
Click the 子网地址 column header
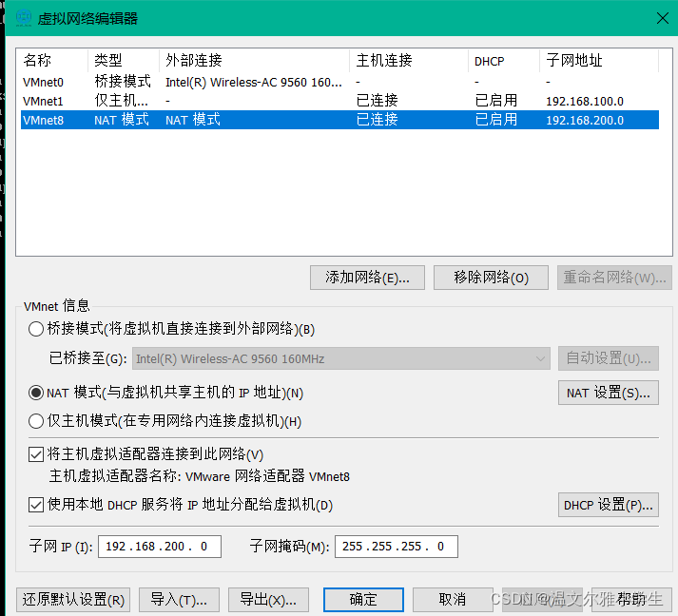[599, 61]
